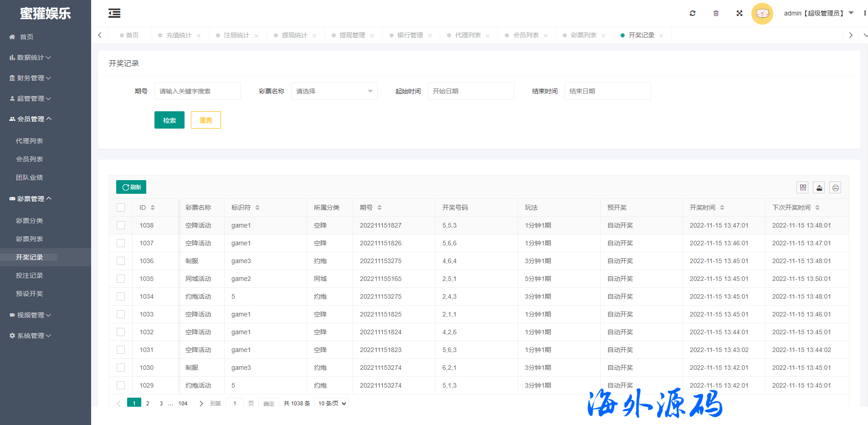Tick the checkbox for row ID 1038

121,225
